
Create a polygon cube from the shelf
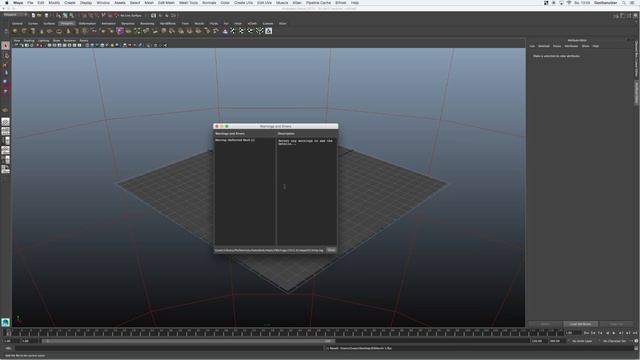24,31
